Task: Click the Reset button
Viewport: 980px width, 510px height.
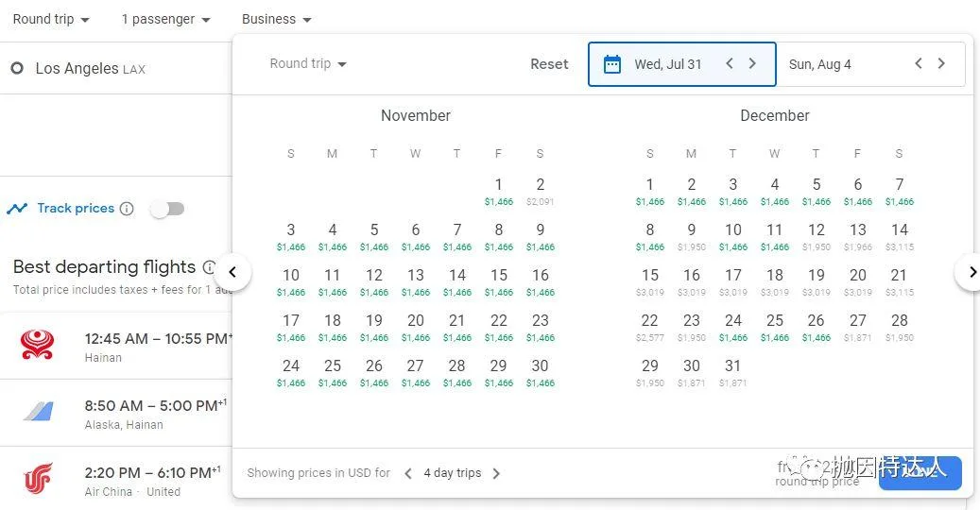Action: pos(549,64)
